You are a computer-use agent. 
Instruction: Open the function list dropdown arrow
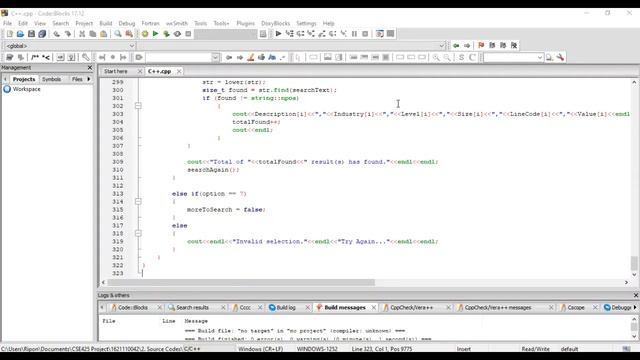[441, 46]
